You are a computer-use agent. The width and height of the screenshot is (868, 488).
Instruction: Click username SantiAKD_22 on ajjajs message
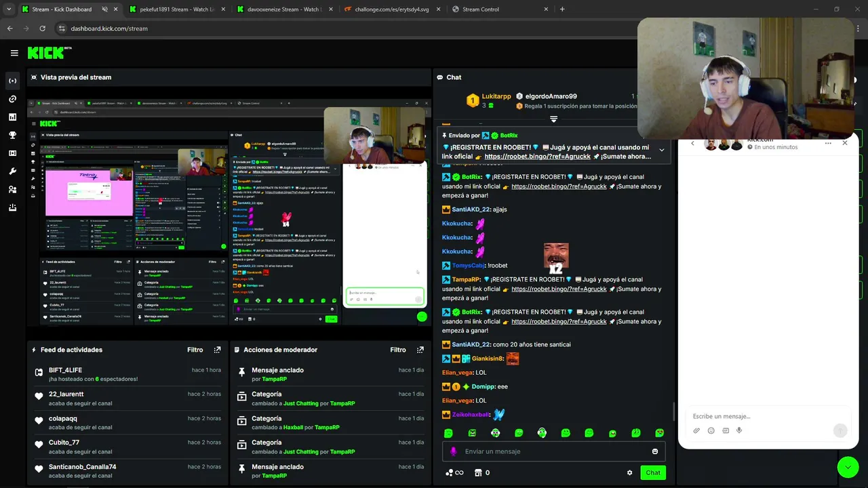click(471, 209)
